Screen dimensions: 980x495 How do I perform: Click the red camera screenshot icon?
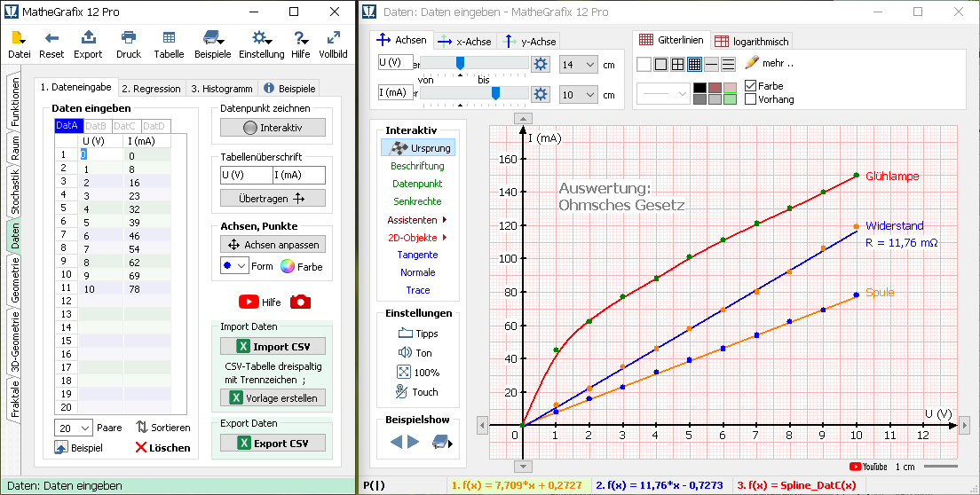coord(301,302)
